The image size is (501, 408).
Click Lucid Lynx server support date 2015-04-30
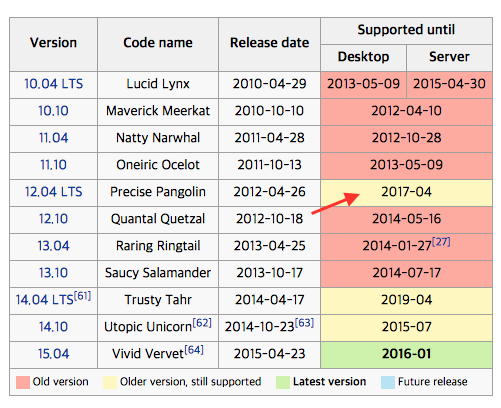tap(449, 84)
